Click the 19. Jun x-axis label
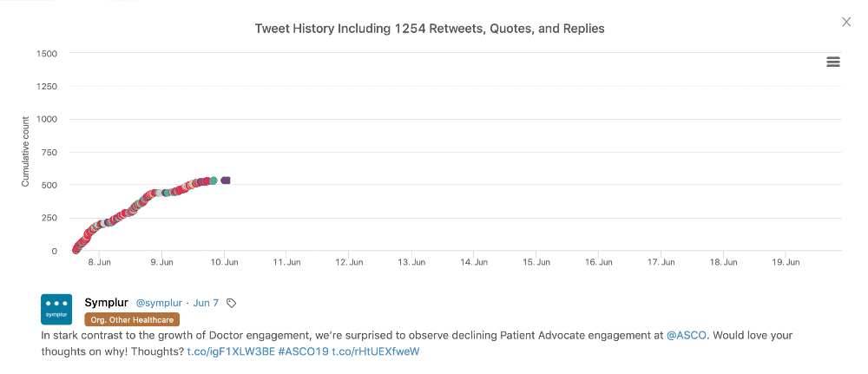The width and height of the screenshot is (868, 374). click(786, 262)
